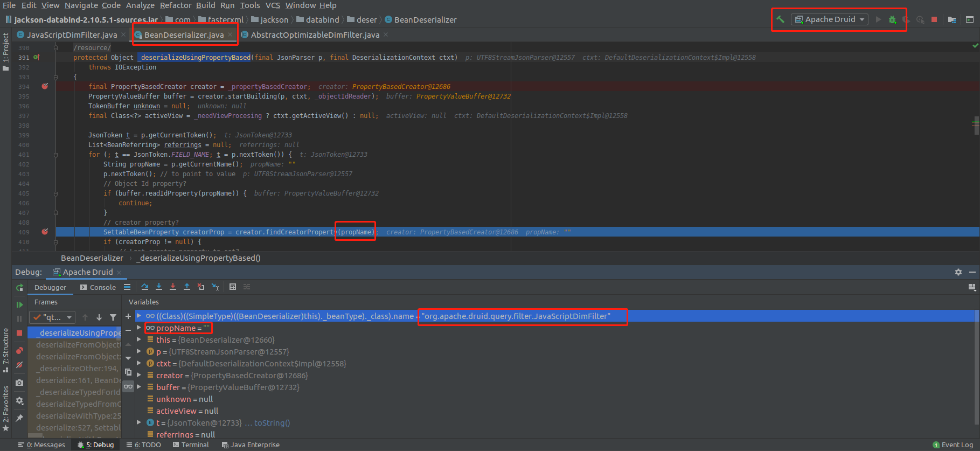Screen dimensions: 980x451
Task: Click Resume Program in debug sidebar
Action: (x=19, y=304)
